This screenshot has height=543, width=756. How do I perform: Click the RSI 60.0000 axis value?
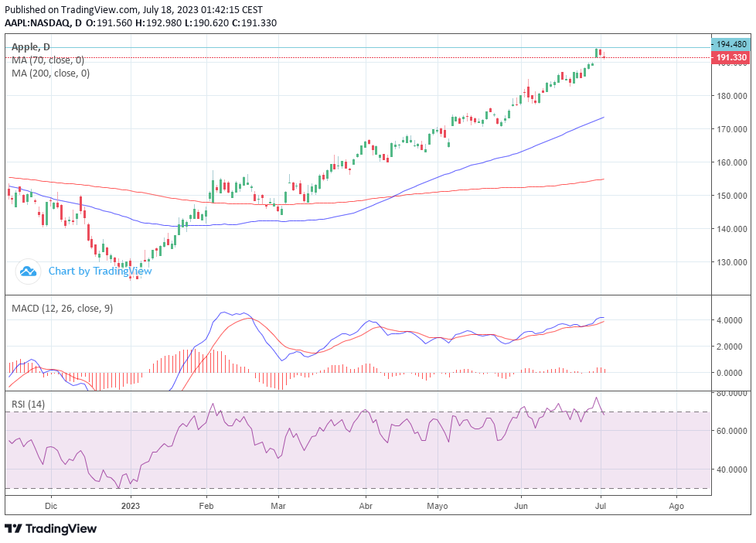point(731,431)
